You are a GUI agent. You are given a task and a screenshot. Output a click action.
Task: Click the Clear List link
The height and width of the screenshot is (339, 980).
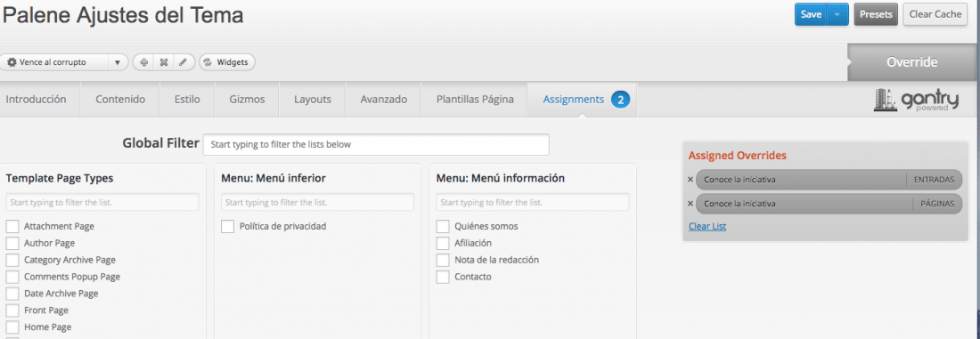click(x=707, y=227)
